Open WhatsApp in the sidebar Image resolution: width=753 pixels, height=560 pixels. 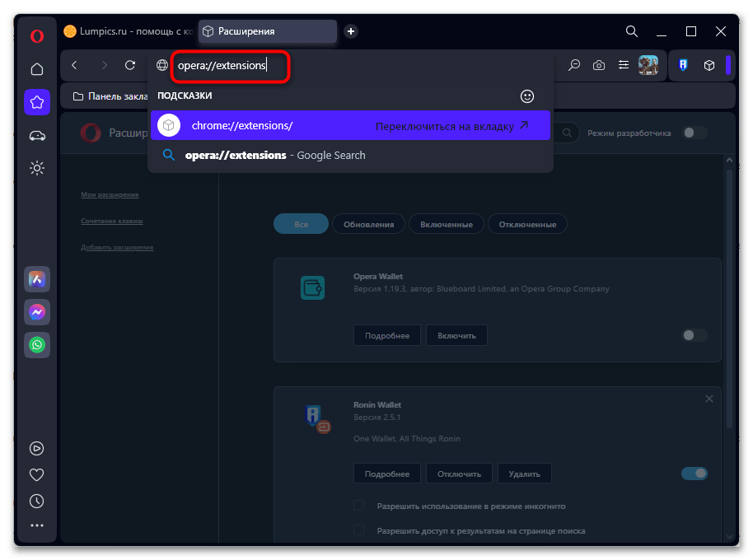coord(37,345)
